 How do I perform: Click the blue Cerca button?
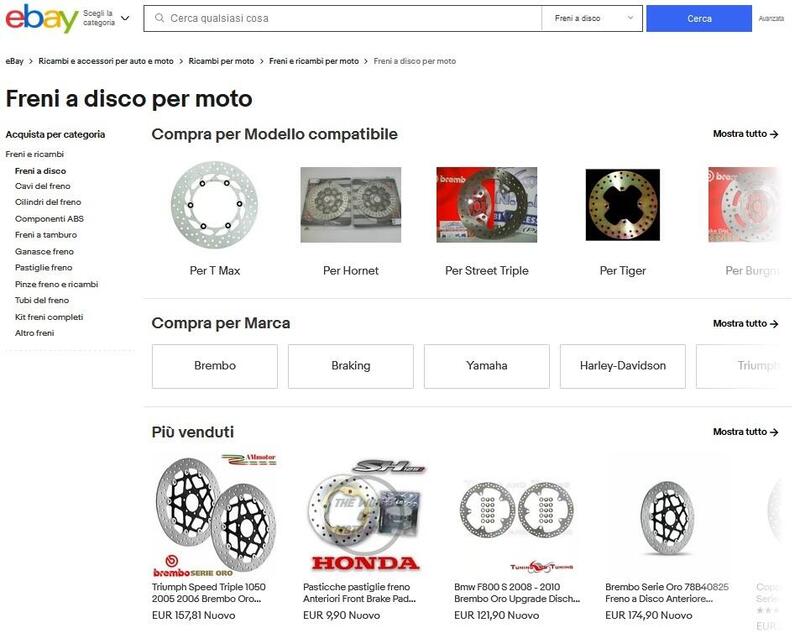[699, 18]
